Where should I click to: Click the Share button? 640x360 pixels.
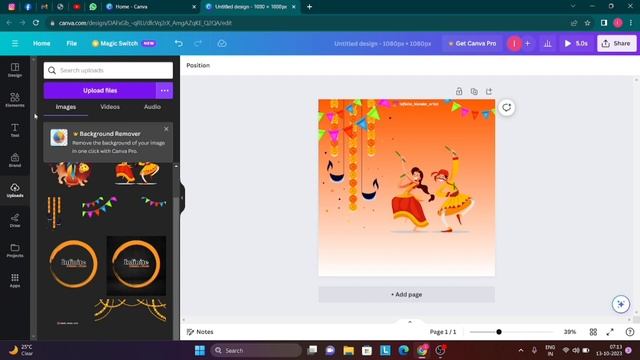616,43
